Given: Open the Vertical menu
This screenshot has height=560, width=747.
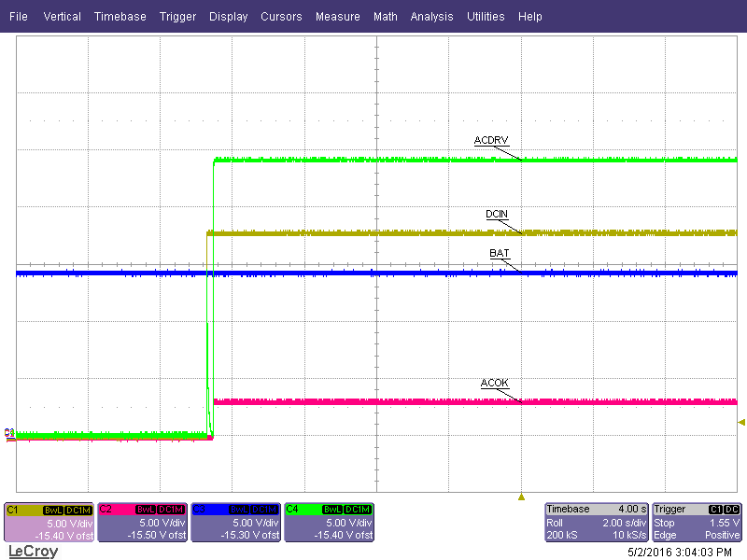Looking at the screenshot, I should point(62,17).
